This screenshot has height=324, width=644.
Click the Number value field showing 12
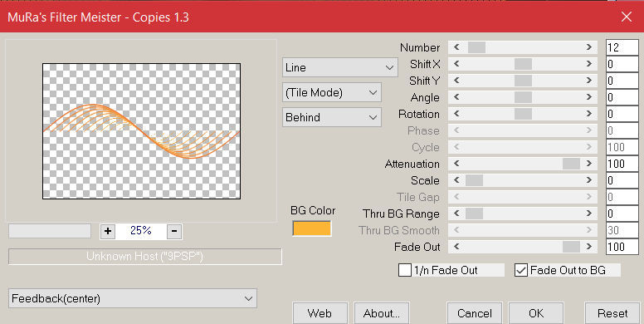coord(622,47)
